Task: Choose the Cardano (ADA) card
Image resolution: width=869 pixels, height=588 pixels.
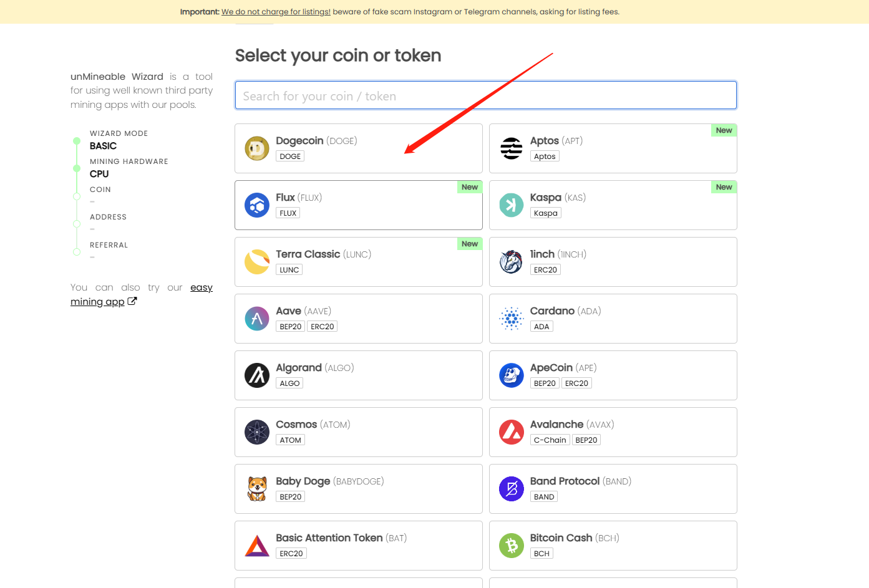Action: [613, 319]
